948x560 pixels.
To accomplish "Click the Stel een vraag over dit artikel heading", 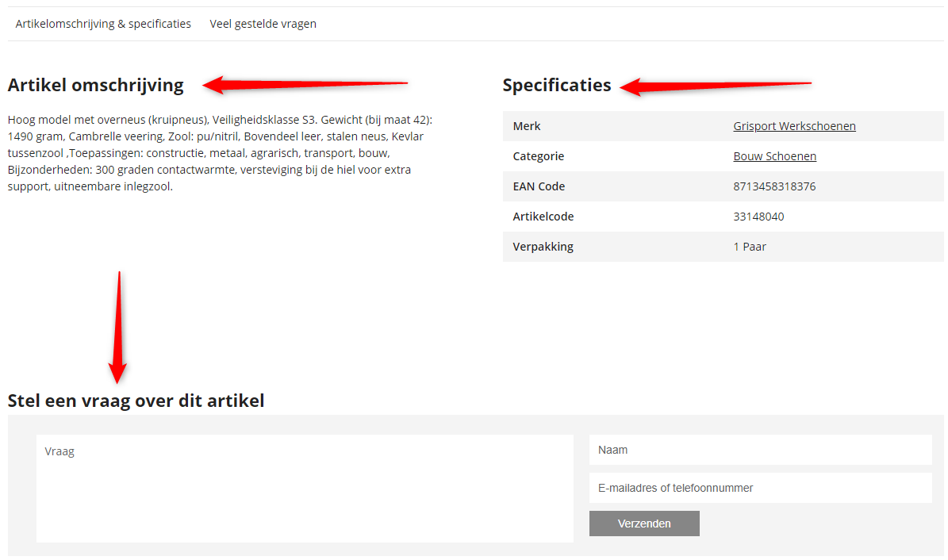I will tap(136, 401).
